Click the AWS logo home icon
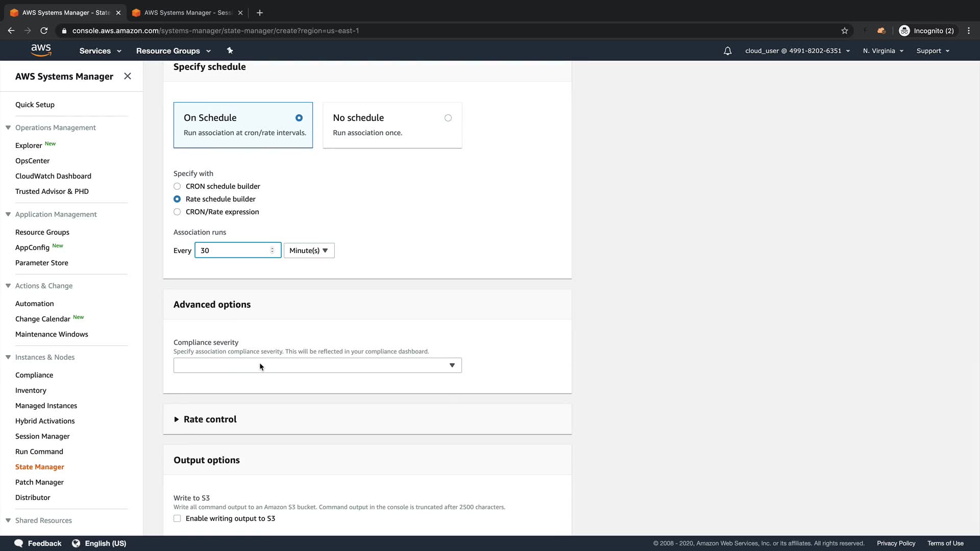 tap(41, 51)
